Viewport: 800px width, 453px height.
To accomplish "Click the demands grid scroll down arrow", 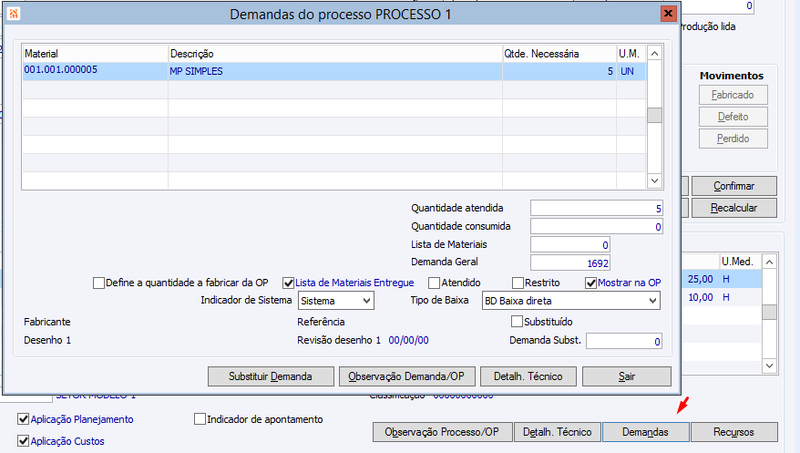I will (655, 181).
